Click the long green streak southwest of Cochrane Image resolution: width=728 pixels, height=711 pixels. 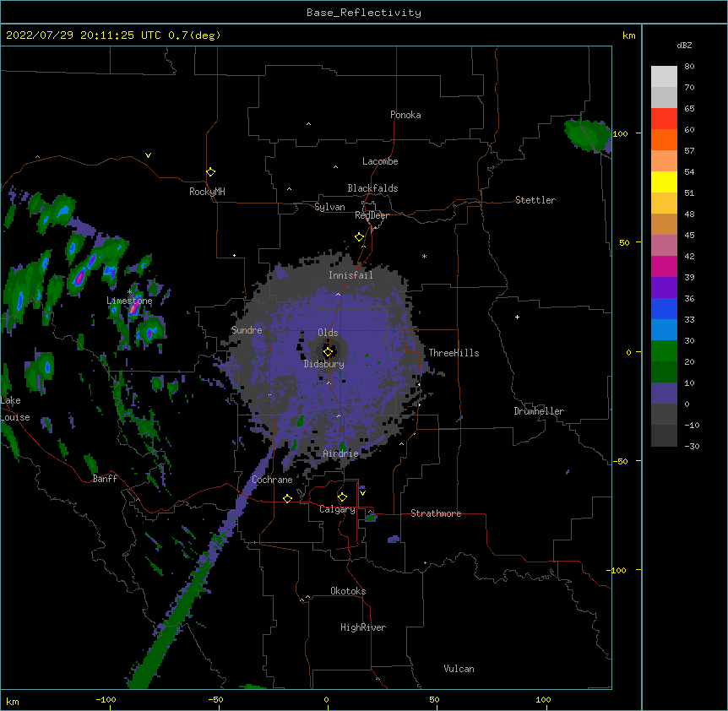click(181, 603)
